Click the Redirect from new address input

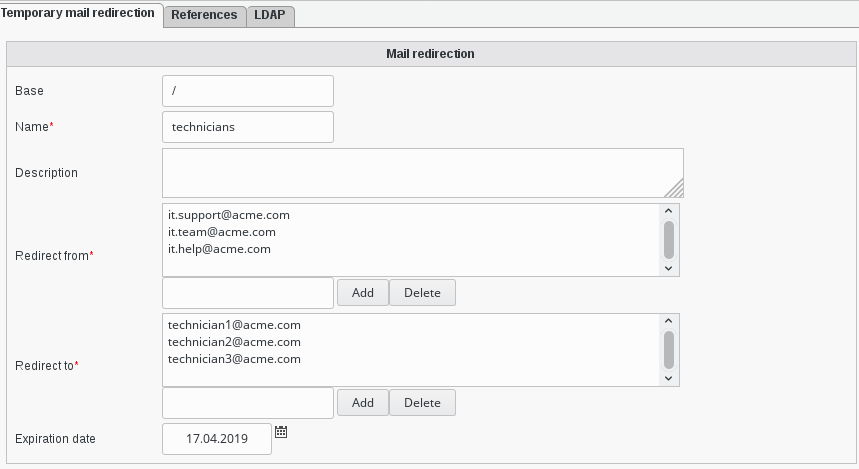tap(248, 293)
